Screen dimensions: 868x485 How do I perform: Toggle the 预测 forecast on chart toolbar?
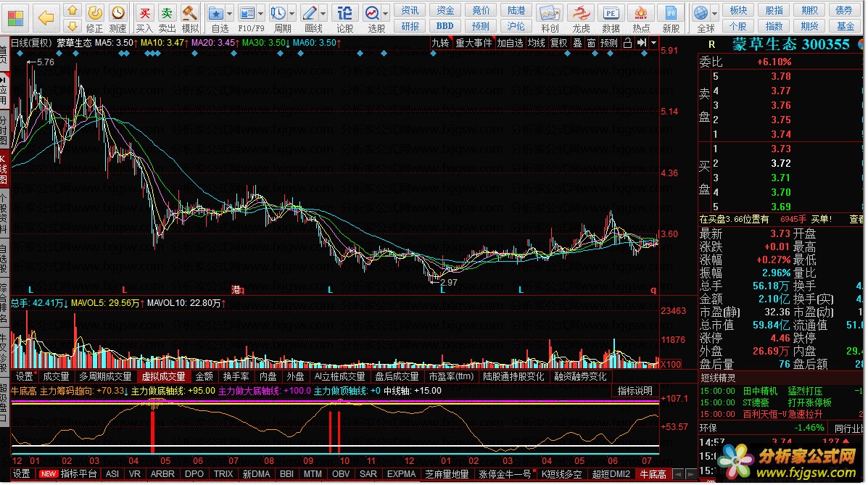(609, 43)
